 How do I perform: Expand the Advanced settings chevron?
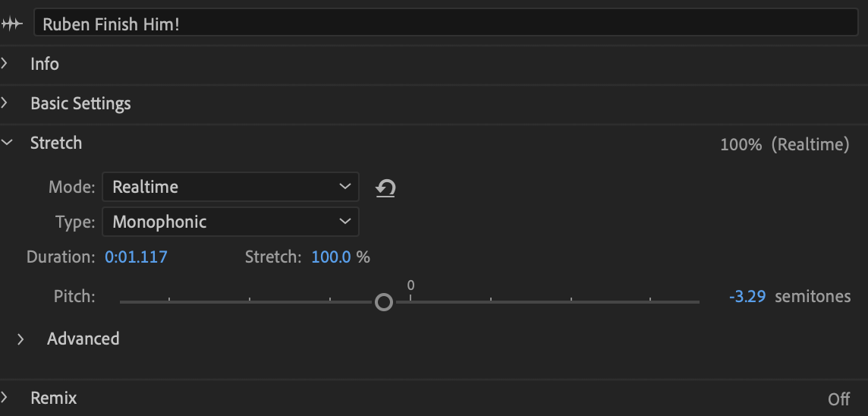click(x=21, y=339)
